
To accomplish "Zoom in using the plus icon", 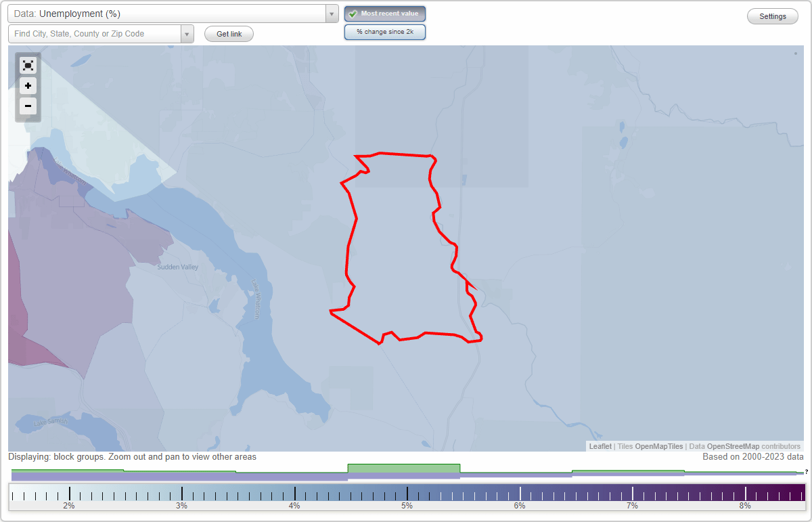I will pyautogui.click(x=28, y=85).
